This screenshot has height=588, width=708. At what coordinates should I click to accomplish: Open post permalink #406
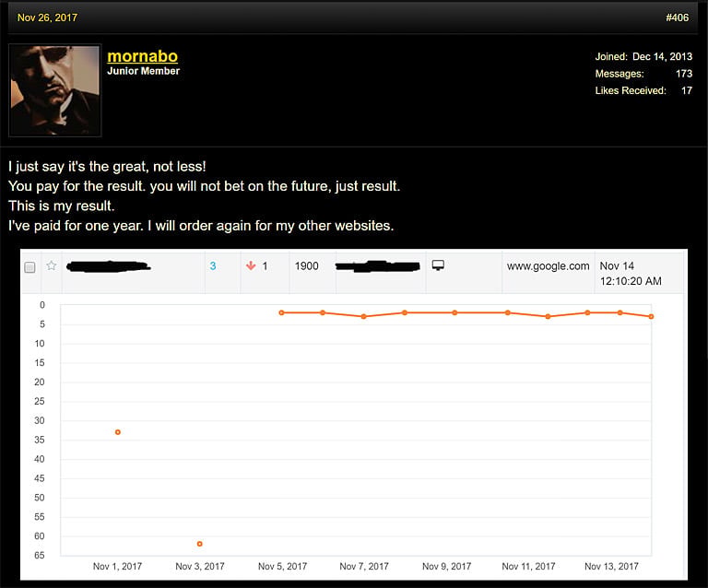click(677, 18)
